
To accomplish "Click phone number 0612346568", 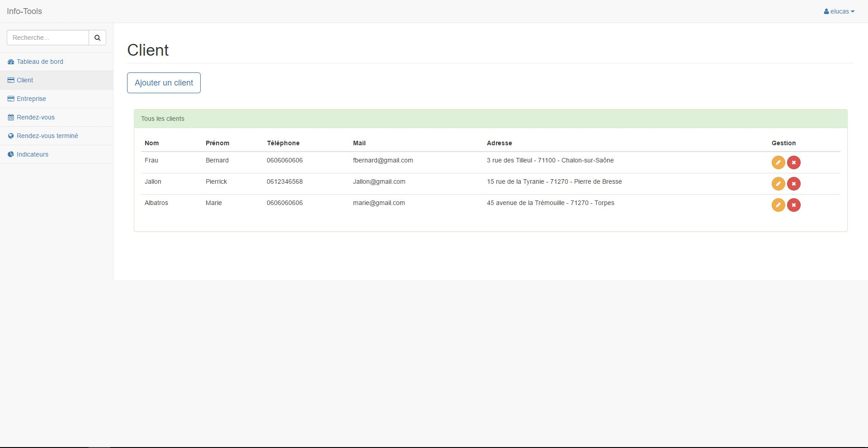I will click(285, 181).
